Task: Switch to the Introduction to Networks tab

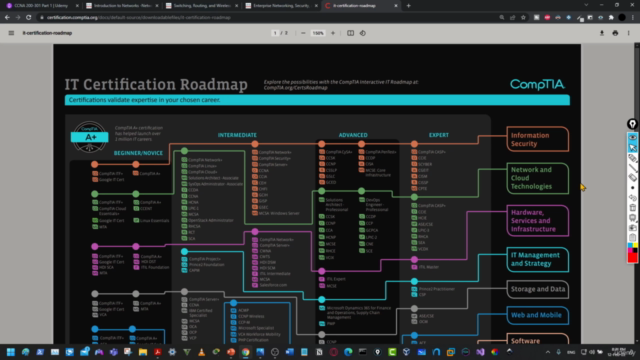Action: tap(118, 6)
